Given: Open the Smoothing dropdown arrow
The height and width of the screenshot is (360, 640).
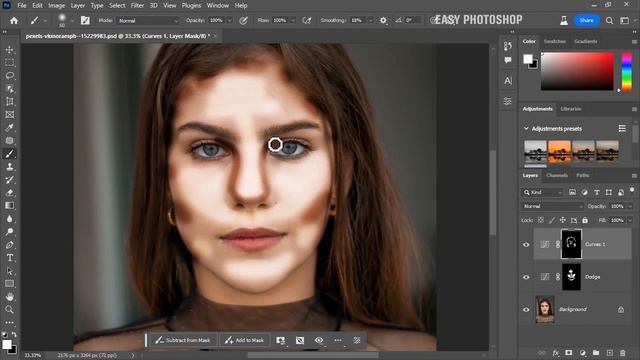Looking at the screenshot, I should (370, 20).
